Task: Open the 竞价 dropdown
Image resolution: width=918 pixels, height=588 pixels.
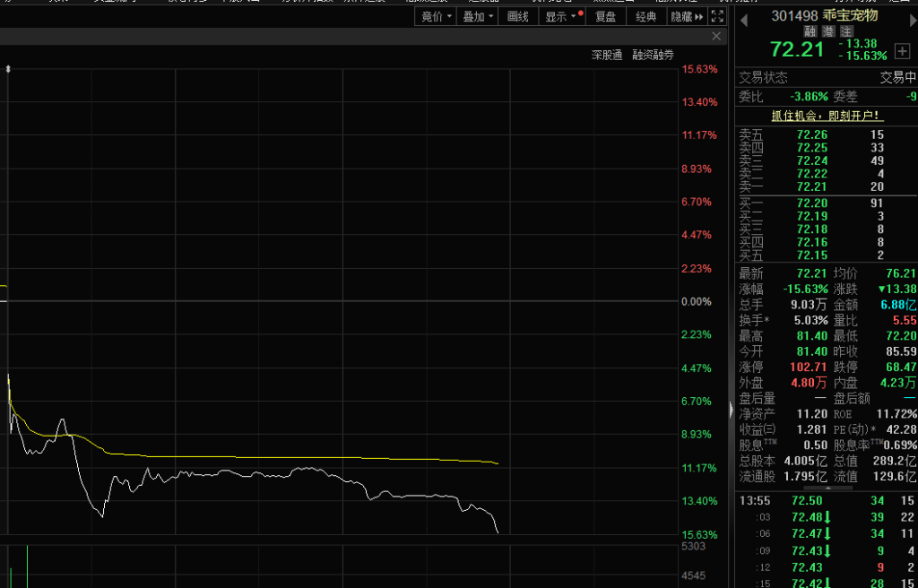Action: point(436,16)
